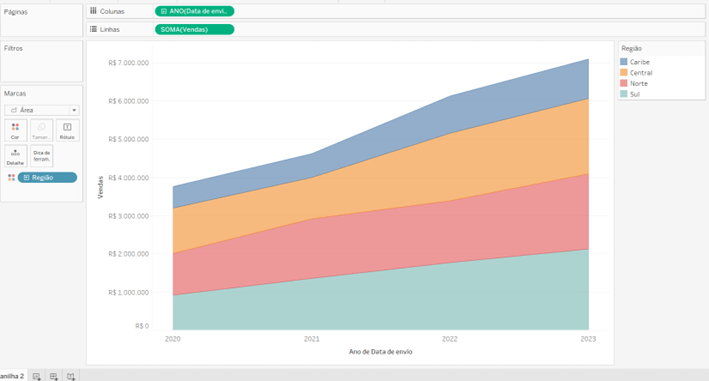
Task: Click the Colunas shelf icon
Action: pyautogui.click(x=93, y=11)
